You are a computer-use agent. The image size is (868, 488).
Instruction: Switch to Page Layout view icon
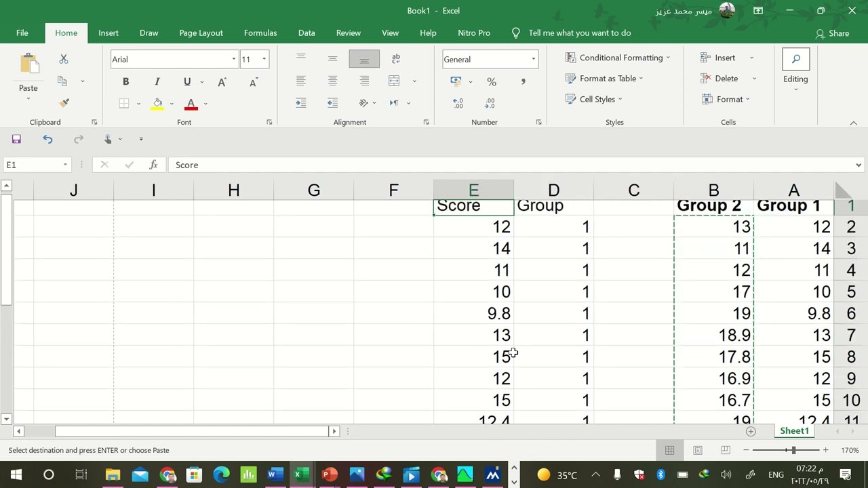tap(698, 450)
